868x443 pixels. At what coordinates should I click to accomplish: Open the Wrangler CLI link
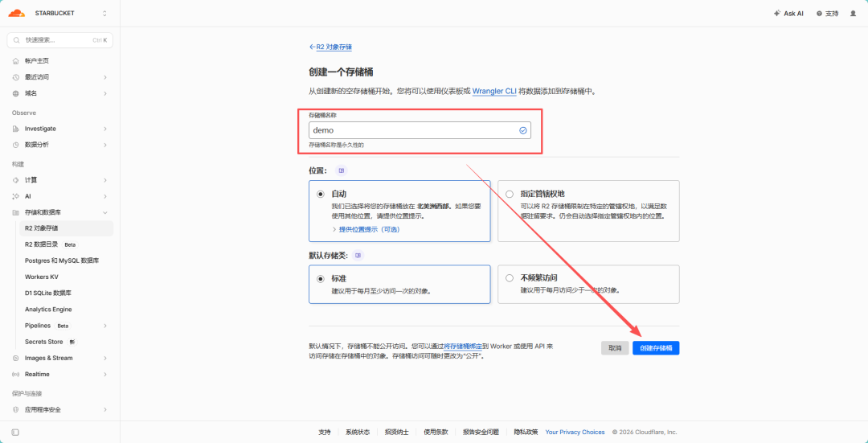pos(494,92)
